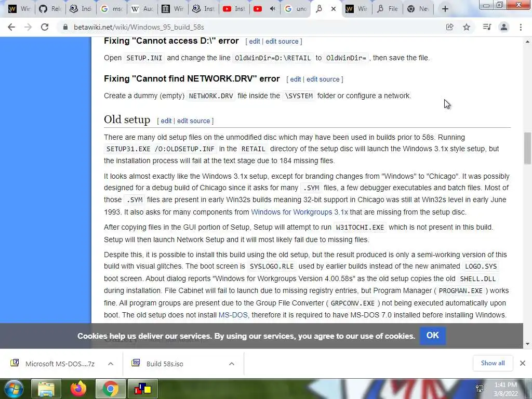The image size is (532, 399).
Task: Mute the audio-playing YouTube tab
Action: tap(272, 9)
